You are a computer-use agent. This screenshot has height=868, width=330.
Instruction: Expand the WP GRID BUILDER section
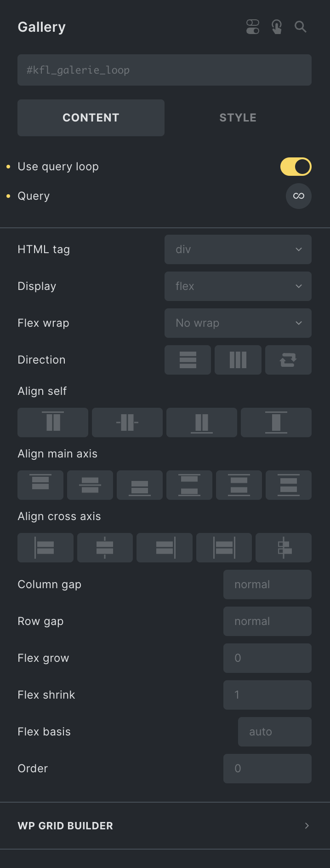pos(165,826)
